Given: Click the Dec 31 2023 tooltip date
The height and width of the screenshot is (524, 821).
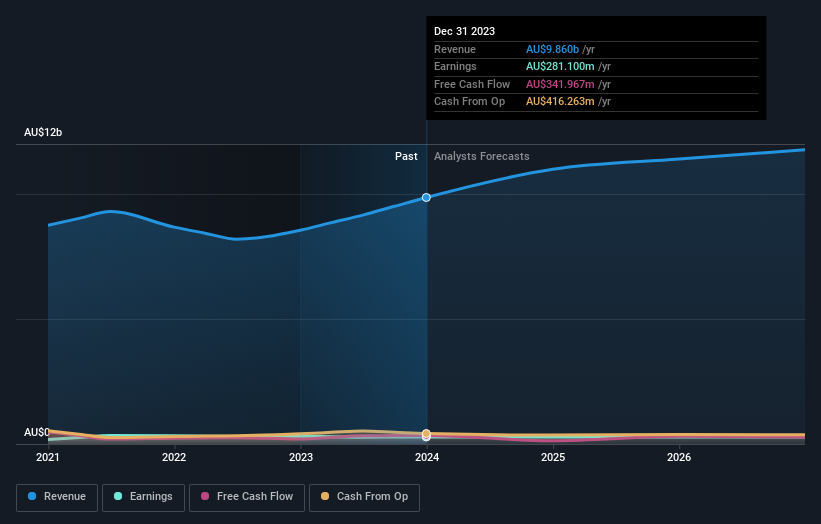Looking at the screenshot, I should pyautogui.click(x=464, y=31).
